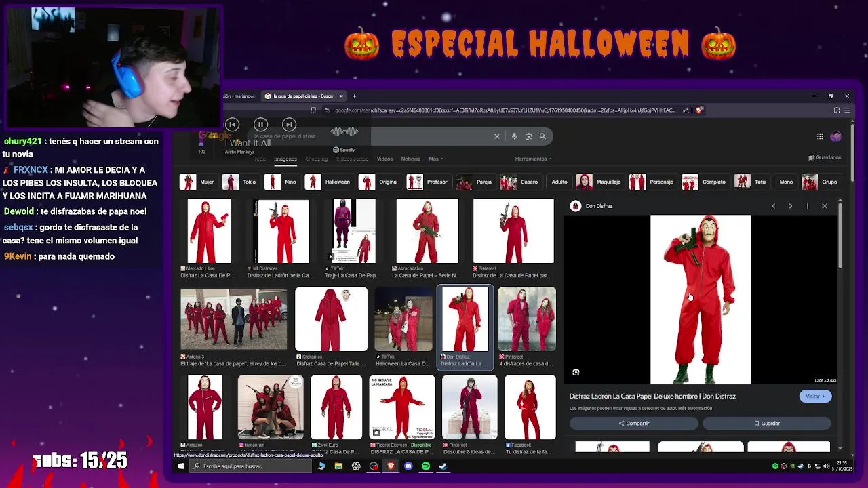Open File Explorer from taskbar
Image resolution: width=868 pixels, height=488 pixels.
[338, 466]
